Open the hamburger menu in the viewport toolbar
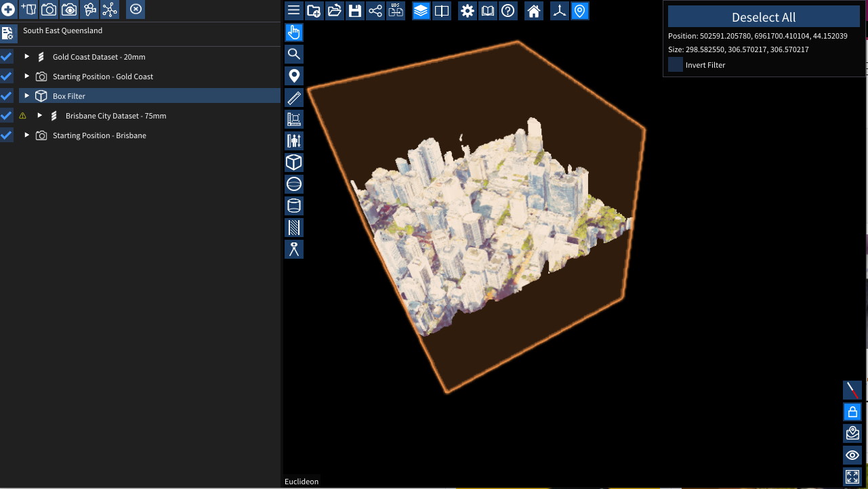This screenshot has width=868, height=489. tap(293, 10)
